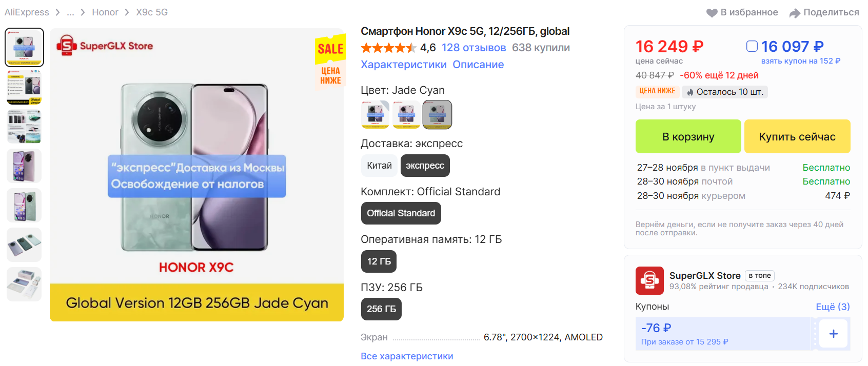Open the 128 отзывов reviews link
Image resolution: width=868 pixels, height=366 pixels.
pyautogui.click(x=474, y=48)
